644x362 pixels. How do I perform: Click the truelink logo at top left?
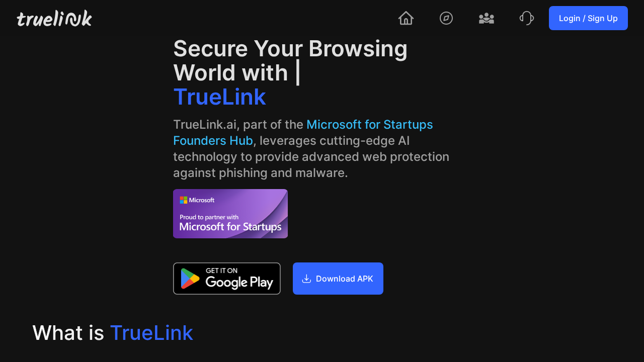[54, 18]
